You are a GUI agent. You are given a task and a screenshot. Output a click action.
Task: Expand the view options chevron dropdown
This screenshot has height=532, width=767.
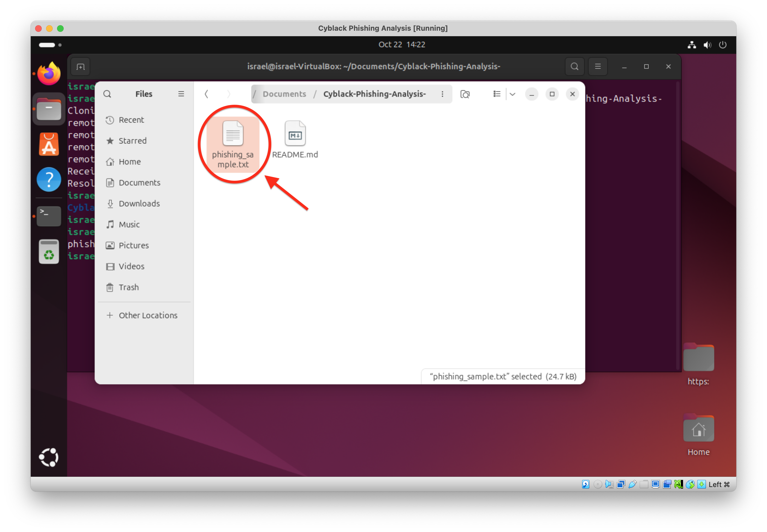pos(512,94)
